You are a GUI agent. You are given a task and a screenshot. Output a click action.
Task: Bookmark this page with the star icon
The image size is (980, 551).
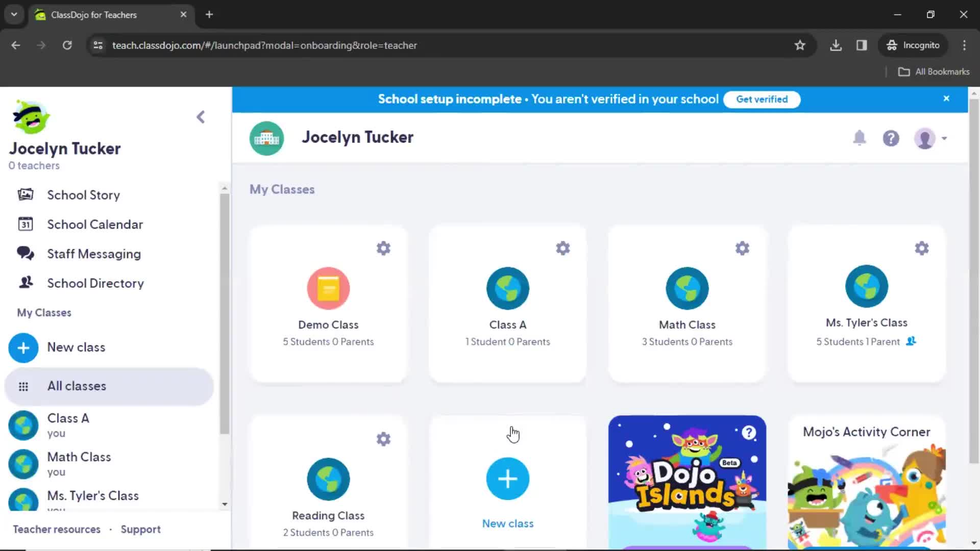800,45
